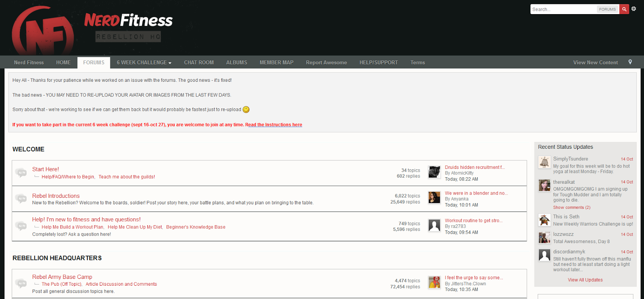Open the Terms nav item

418,62
